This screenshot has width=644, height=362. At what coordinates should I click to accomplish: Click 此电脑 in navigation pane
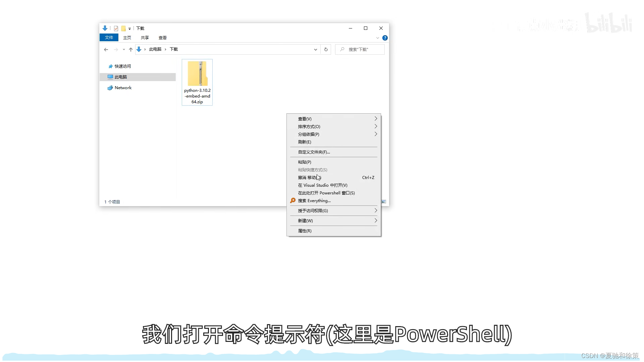(121, 77)
